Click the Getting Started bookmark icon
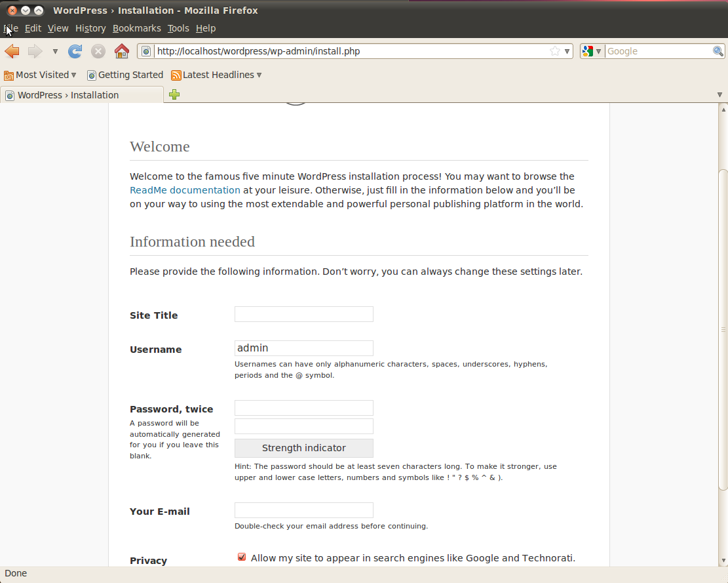This screenshot has height=583, width=728. 92,75
